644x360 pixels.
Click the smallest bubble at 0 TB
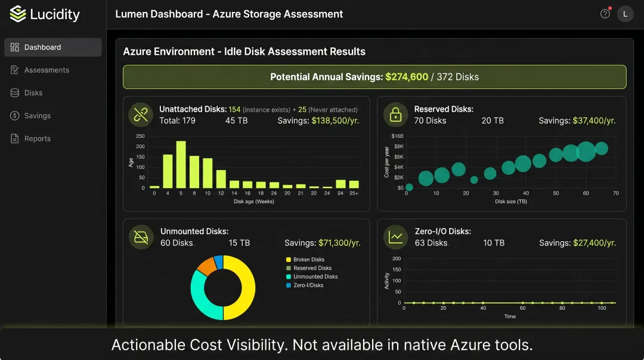click(x=409, y=187)
